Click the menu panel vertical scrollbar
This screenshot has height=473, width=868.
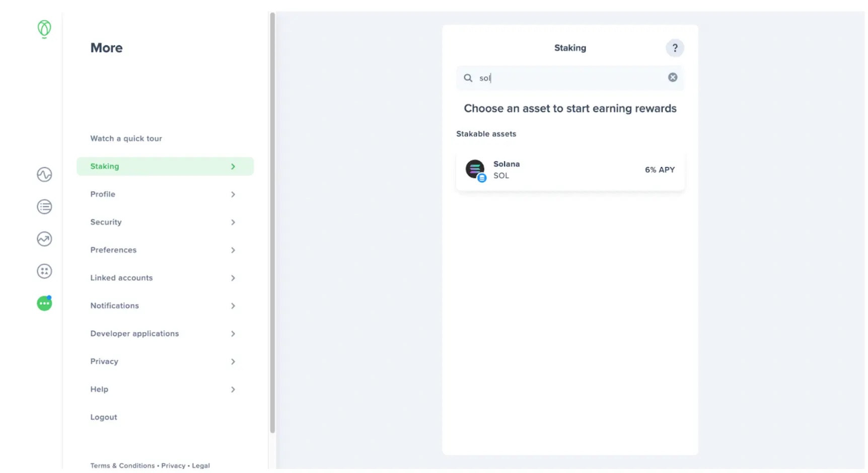point(272,222)
